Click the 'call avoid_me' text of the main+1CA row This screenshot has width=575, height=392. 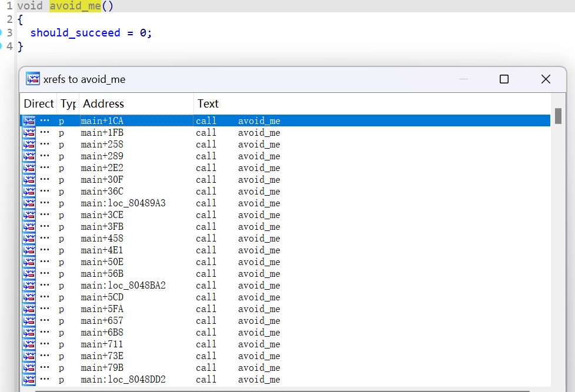coord(238,120)
